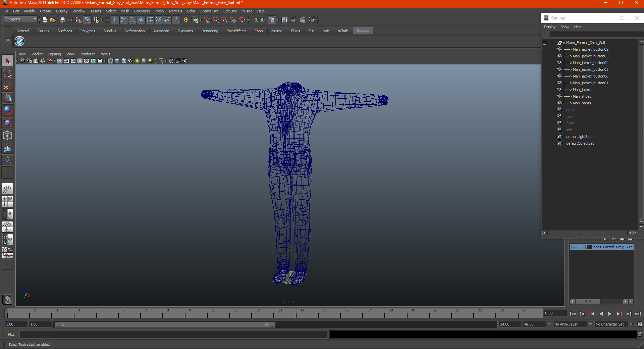The width and height of the screenshot is (644, 349).
Task: Open the Persp/Outliner layout
Action: (7, 214)
